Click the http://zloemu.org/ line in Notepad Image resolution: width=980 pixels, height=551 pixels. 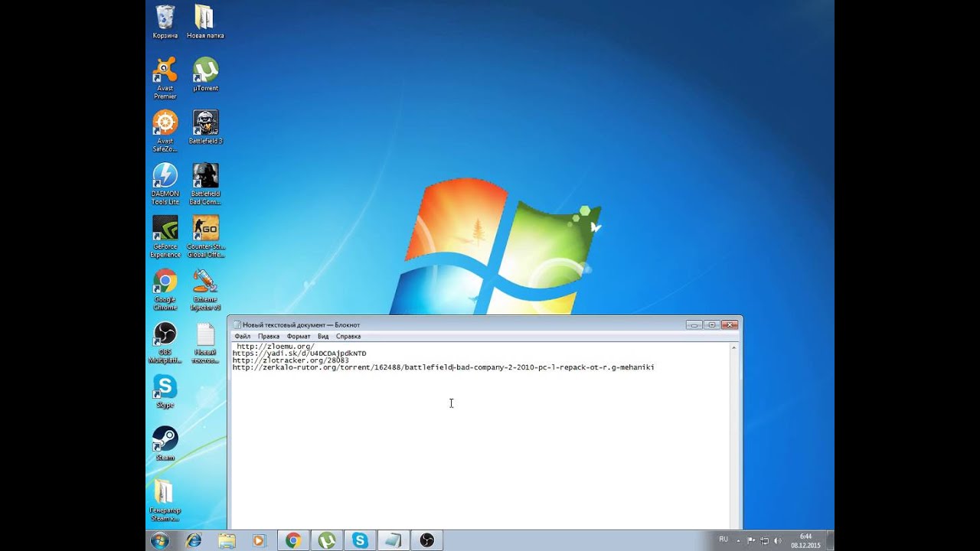coord(275,347)
